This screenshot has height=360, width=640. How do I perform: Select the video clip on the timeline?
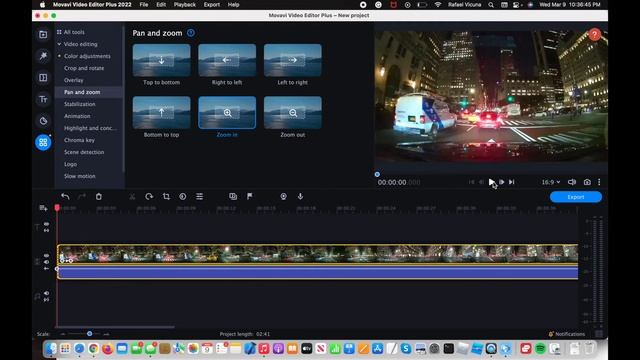point(318,254)
